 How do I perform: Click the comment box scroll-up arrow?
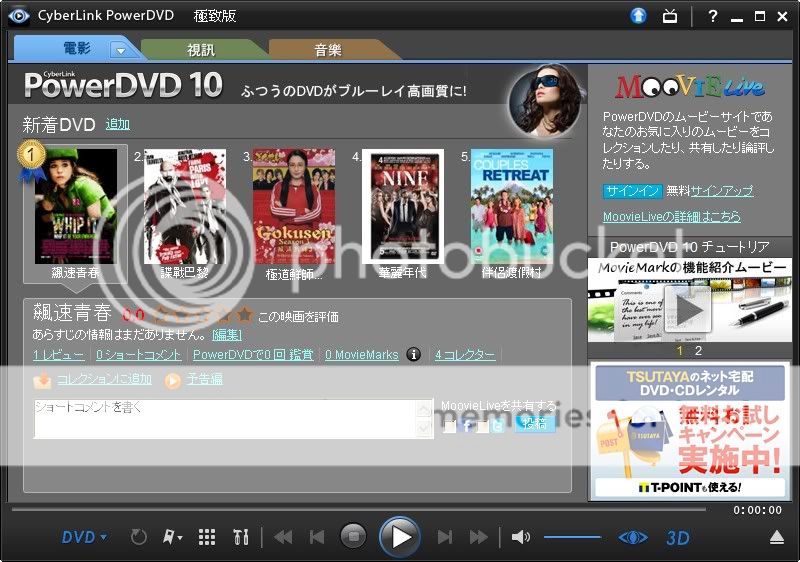coord(424,408)
